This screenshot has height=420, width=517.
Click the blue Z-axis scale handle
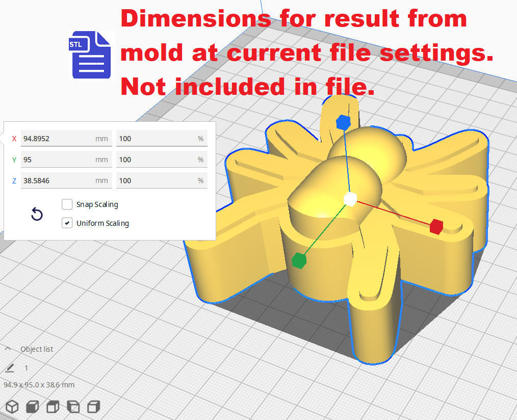coord(343,122)
